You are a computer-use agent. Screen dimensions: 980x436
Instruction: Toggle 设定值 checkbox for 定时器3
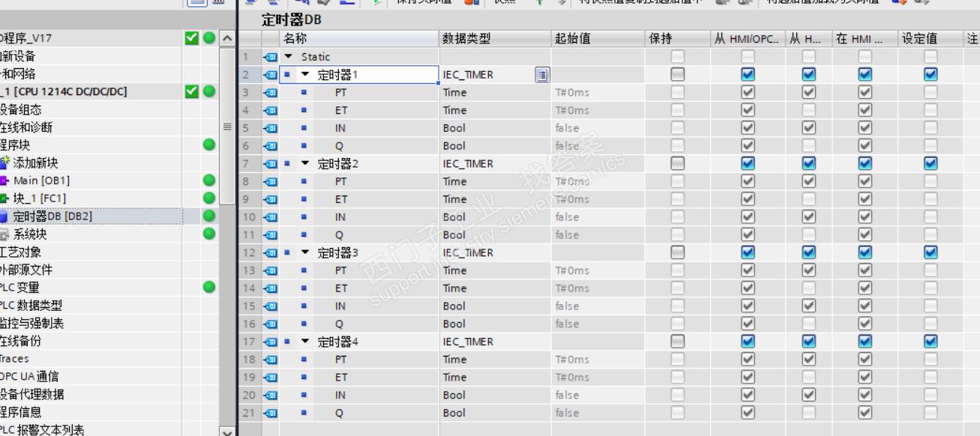click(x=931, y=252)
